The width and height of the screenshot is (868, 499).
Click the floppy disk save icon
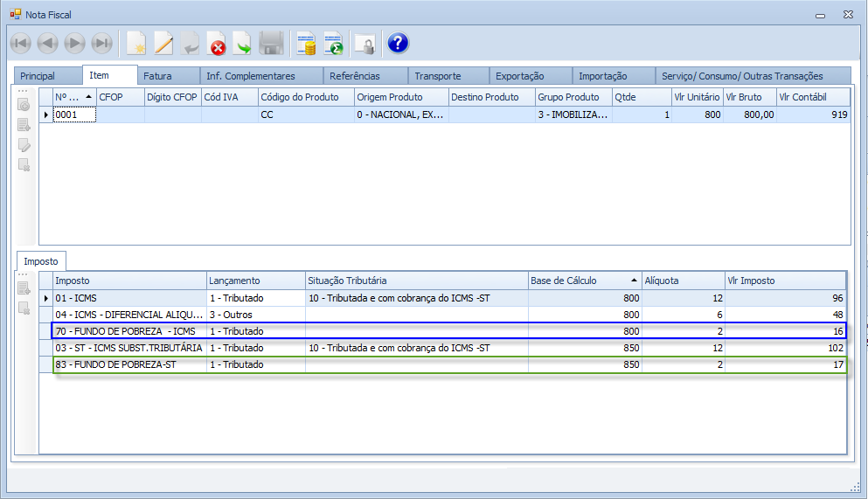[271, 43]
